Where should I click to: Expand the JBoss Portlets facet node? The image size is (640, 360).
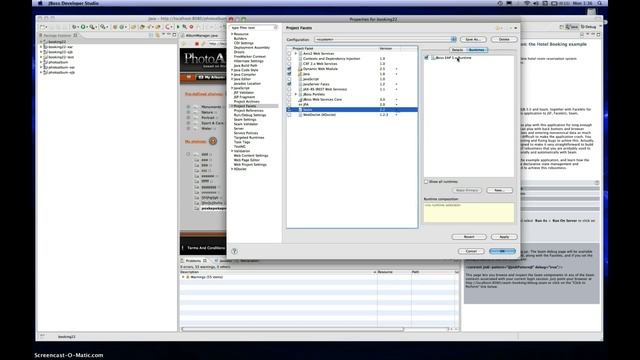pyautogui.click(x=296, y=94)
